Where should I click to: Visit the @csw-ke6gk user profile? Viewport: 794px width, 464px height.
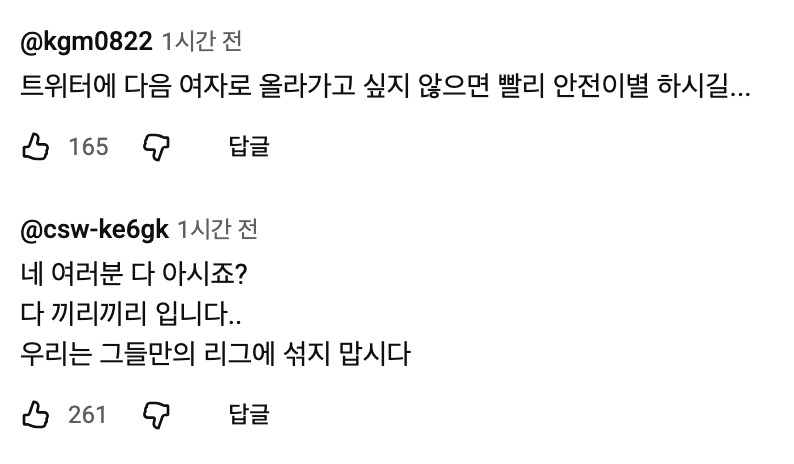(x=94, y=229)
